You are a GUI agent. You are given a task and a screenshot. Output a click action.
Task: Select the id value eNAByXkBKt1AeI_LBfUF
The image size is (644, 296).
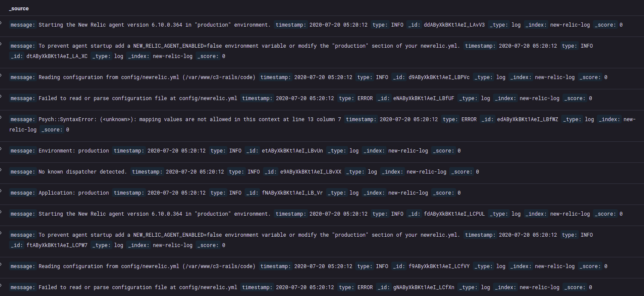tap(423, 98)
